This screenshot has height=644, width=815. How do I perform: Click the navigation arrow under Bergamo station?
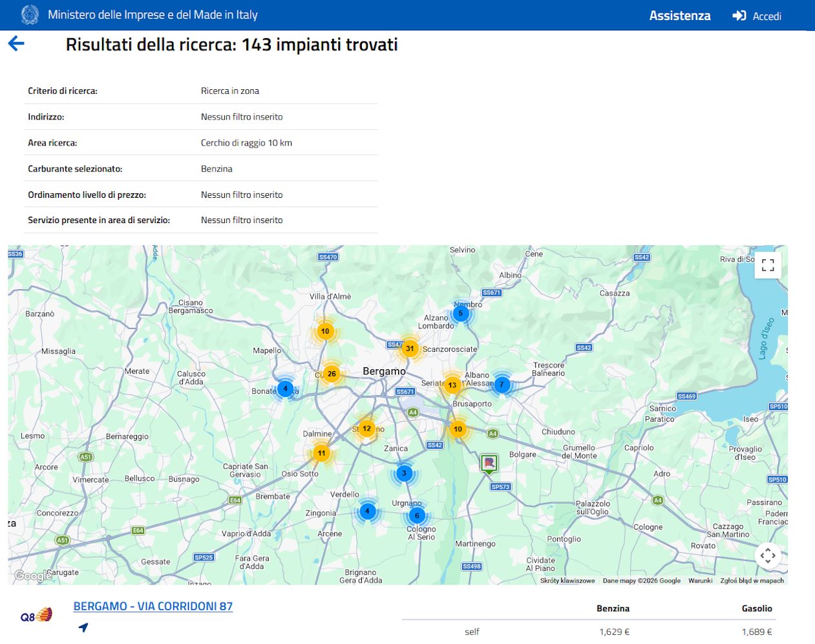coord(83,627)
